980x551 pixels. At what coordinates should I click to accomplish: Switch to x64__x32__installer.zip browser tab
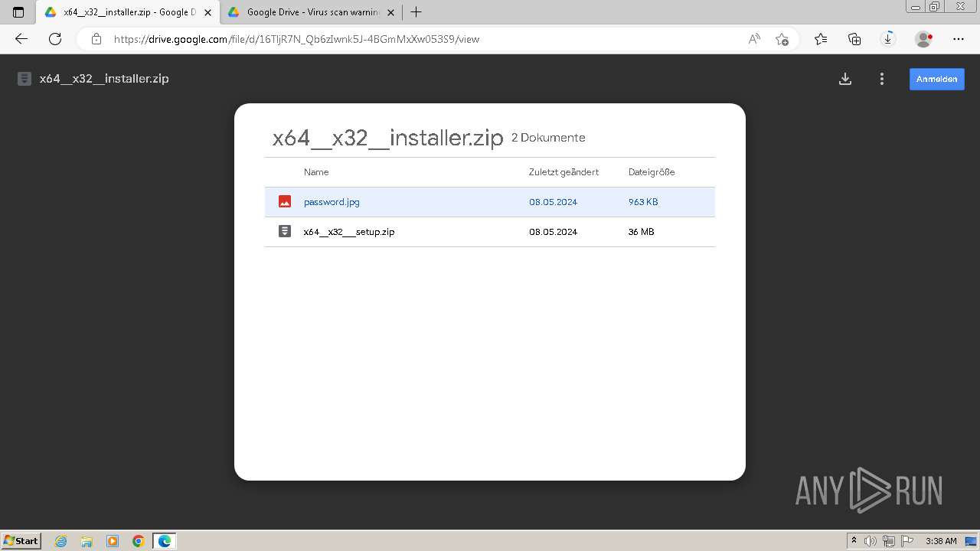tap(128, 12)
